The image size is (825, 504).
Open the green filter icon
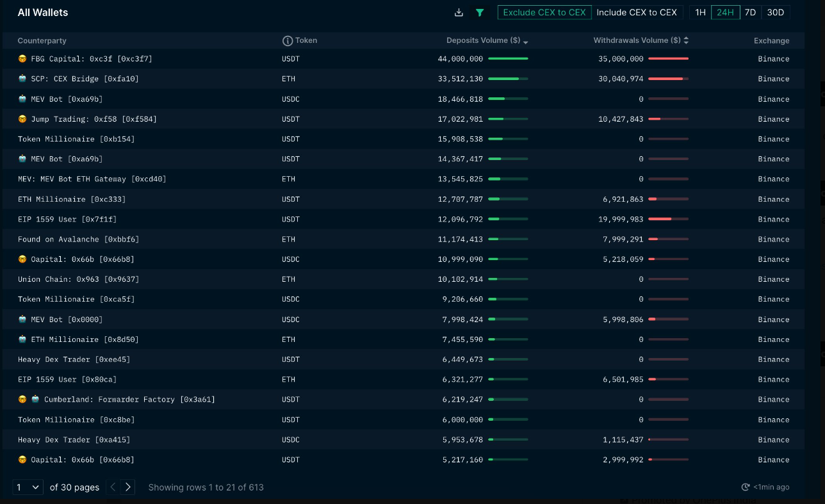click(479, 12)
